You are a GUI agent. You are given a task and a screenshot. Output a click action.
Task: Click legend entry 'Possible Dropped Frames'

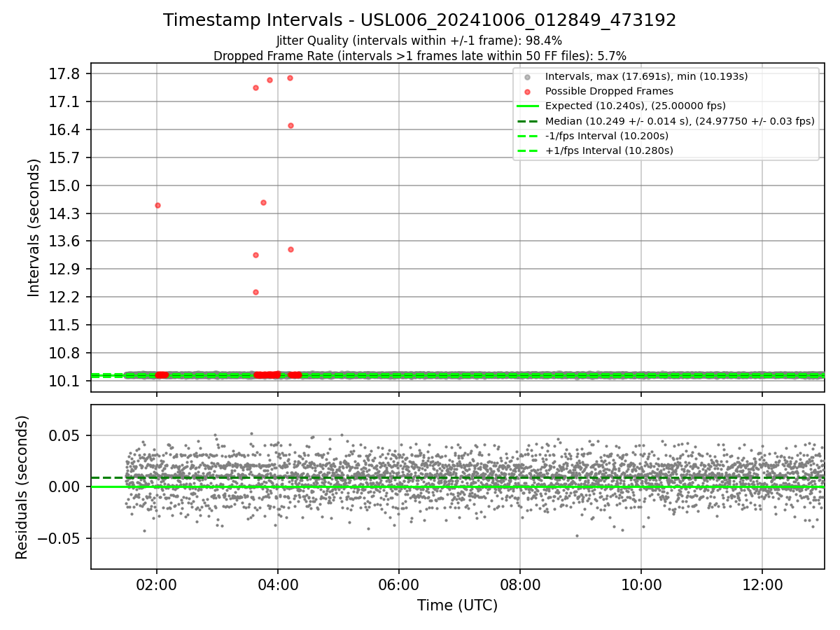tap(609, 91)
